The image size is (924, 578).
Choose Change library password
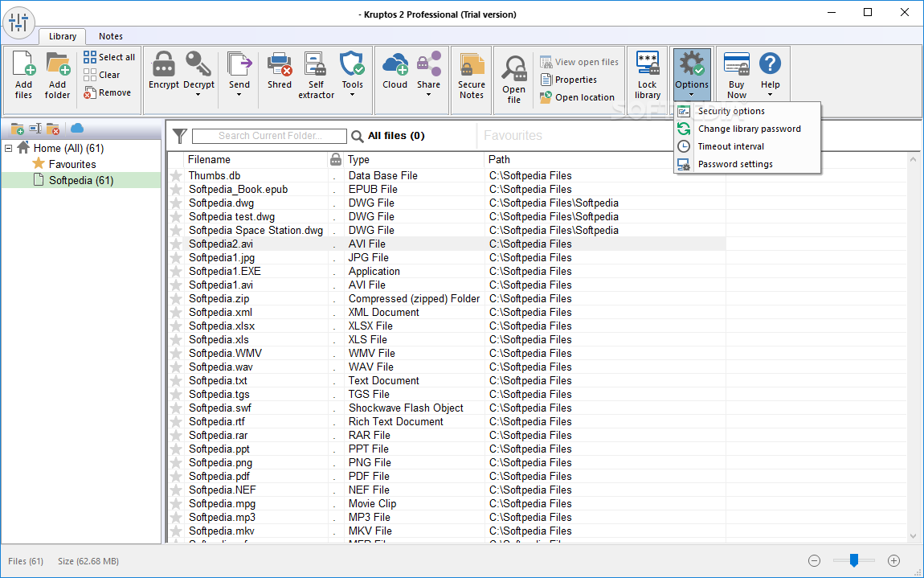tap(747, 129)
